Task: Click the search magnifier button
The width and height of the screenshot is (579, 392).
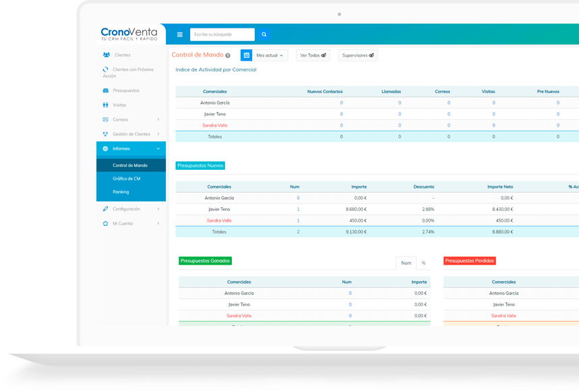Action: [264, 34]
